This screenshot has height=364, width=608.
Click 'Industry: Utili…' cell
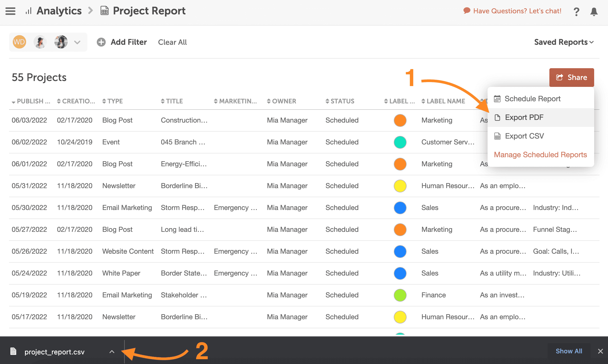(x=557, y=273)
